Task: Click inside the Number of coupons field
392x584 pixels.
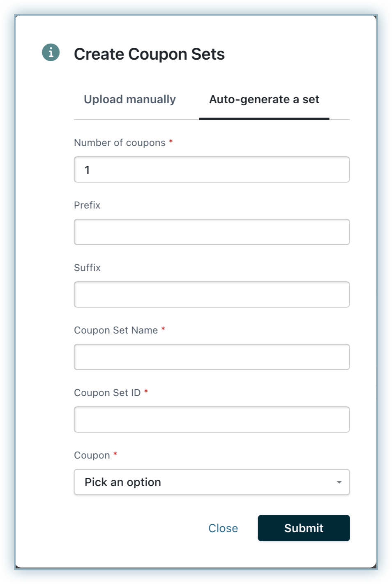Action: [212, 169]
